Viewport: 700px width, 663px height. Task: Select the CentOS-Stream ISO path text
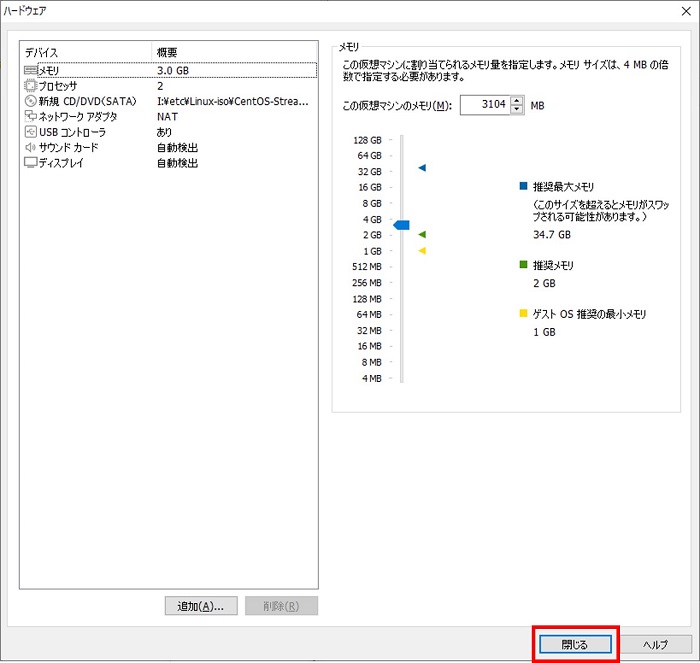(233, 101)
